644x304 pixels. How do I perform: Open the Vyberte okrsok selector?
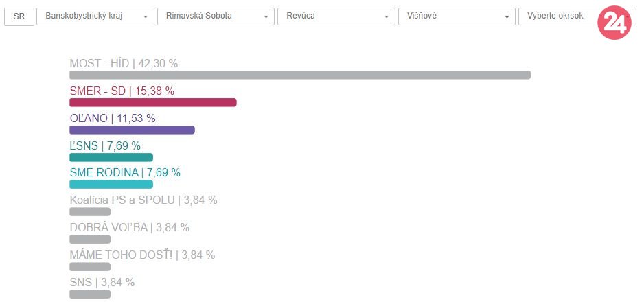pos(556,16)
